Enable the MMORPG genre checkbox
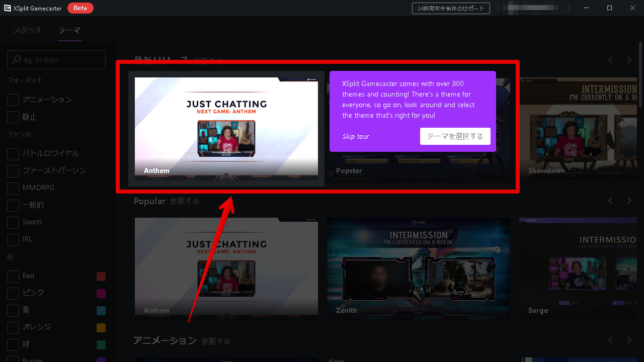Image resolution: width=644 pixels, height=362 pixels. (x=13, y=188)
